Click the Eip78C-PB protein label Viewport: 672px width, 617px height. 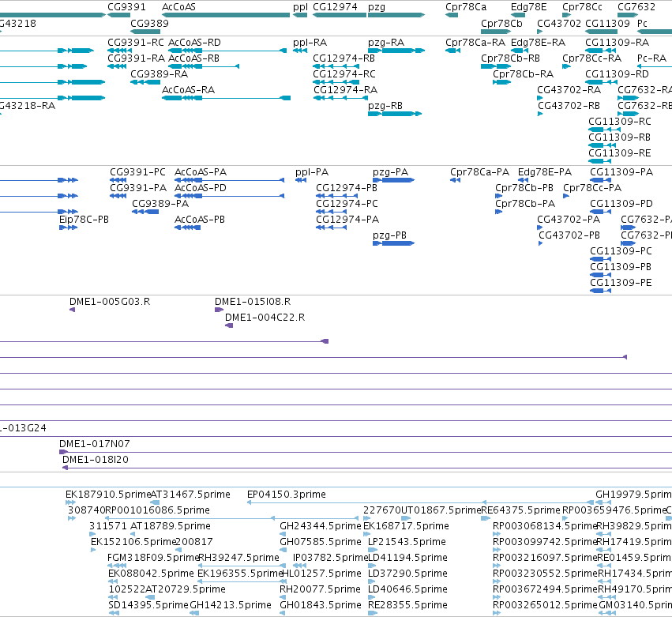pyautogui.click(x=84, y=220)
